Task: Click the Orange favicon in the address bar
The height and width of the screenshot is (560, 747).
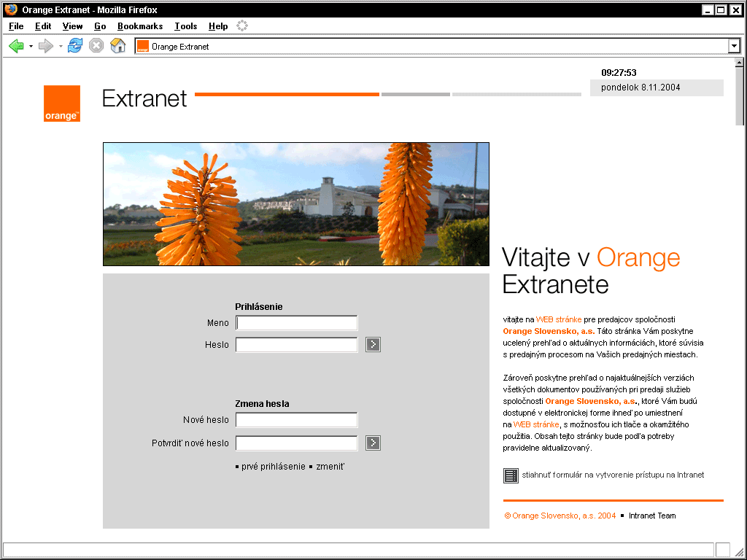Action: coord(143,46)
